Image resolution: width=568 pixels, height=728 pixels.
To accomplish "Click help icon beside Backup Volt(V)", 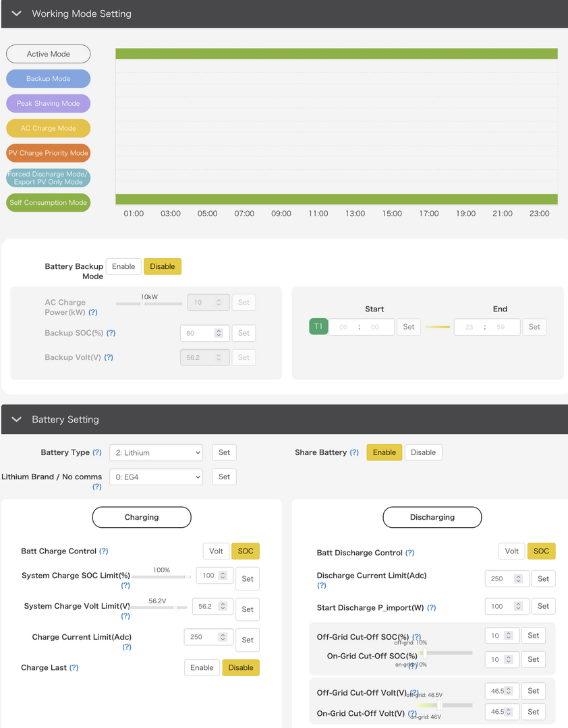I will (x=109, y=357).
